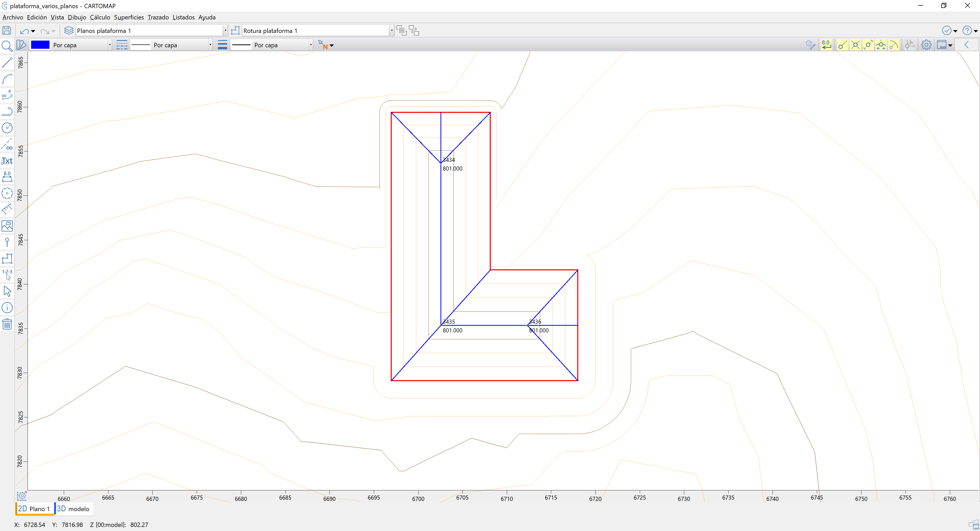Expand the undo history dropdown arrow
Screen dimensions: 980x531
pos(33,31)
